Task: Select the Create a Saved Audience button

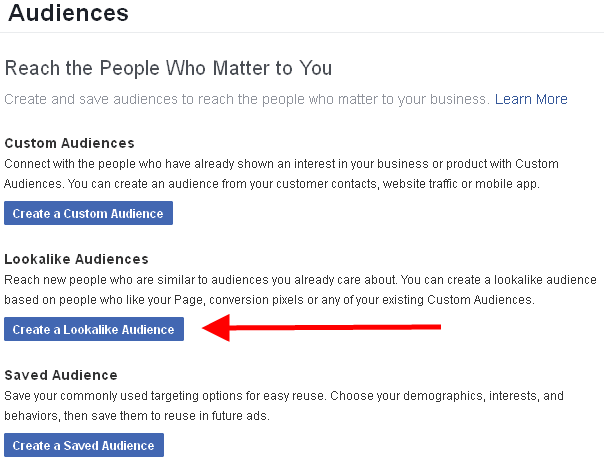Action: click(84, 445)
